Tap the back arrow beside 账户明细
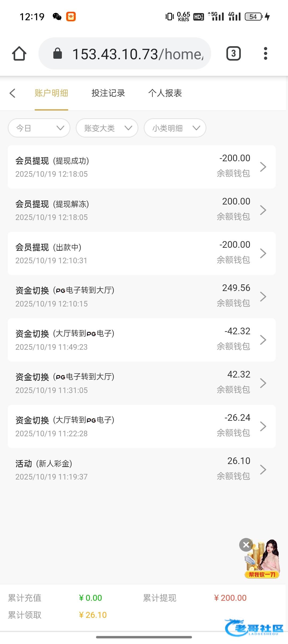The image size is (288, 644). pos(12,93)
